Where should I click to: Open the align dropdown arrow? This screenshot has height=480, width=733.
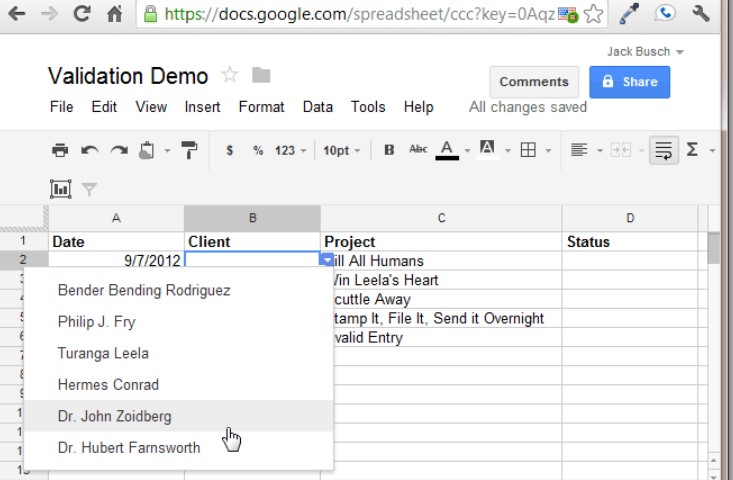(x=600, y=150)
